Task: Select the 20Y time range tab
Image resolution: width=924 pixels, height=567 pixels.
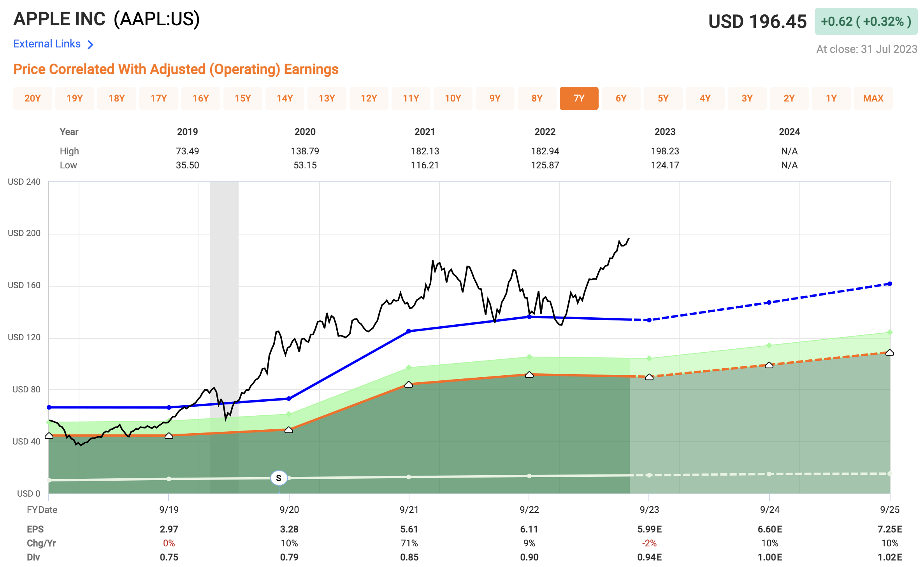Action: point(33,98)
